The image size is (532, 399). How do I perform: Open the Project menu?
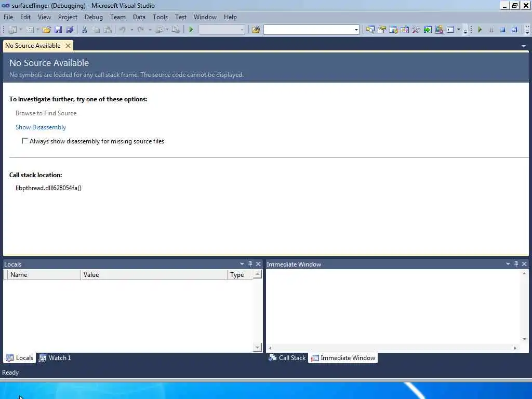coord(68,17)
